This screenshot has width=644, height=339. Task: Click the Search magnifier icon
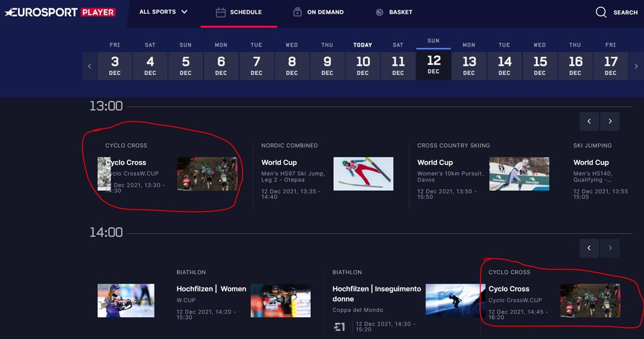coord(601,12)
